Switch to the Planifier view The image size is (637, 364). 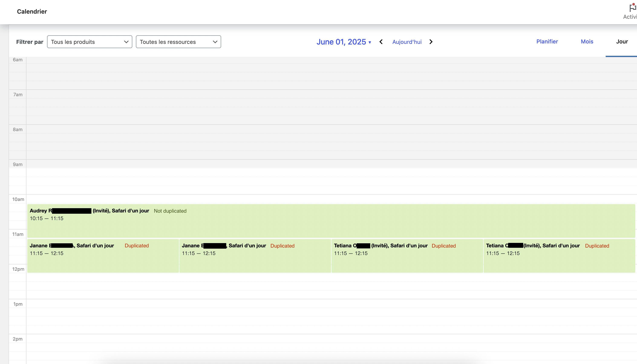click(x=547, y=42)
